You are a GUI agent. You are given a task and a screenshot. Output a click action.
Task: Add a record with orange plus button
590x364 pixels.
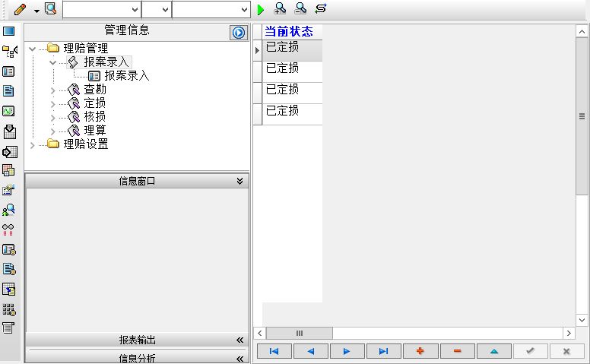click(420, 351)
